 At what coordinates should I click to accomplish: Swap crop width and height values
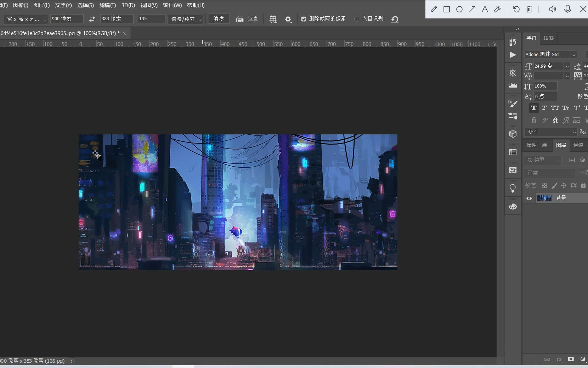tap(92, 19)
